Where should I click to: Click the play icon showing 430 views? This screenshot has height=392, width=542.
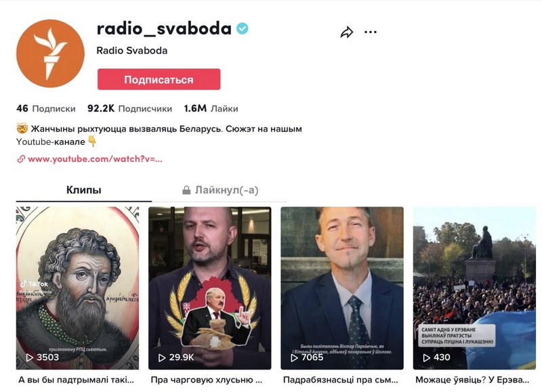(x=427, y=357)
